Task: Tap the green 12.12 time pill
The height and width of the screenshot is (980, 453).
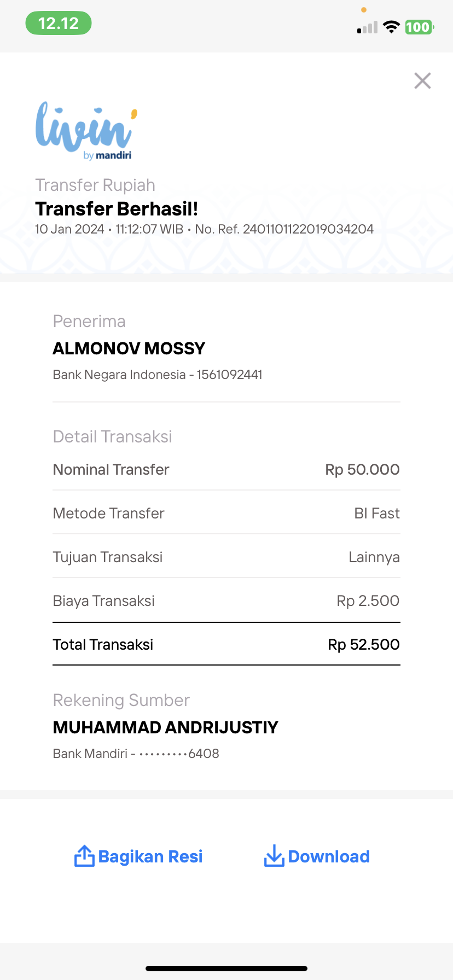Action: pyautogui.click(x=59, y=24)
